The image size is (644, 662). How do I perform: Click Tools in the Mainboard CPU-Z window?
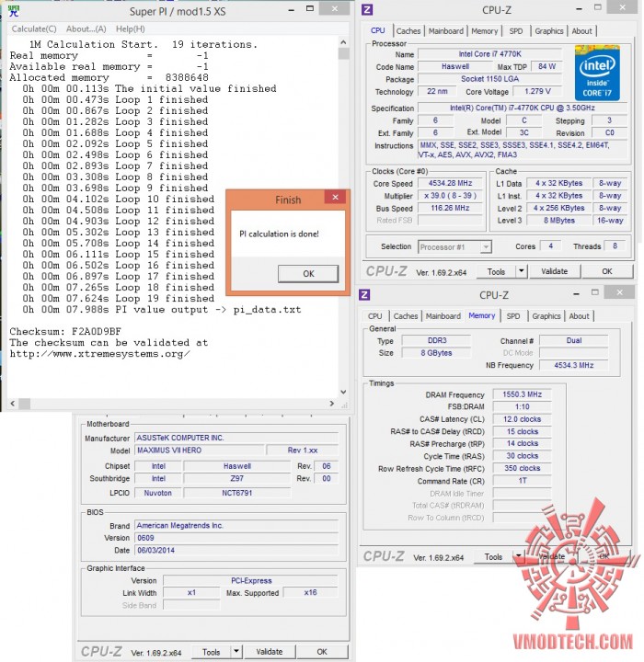[x=211, y=652]
